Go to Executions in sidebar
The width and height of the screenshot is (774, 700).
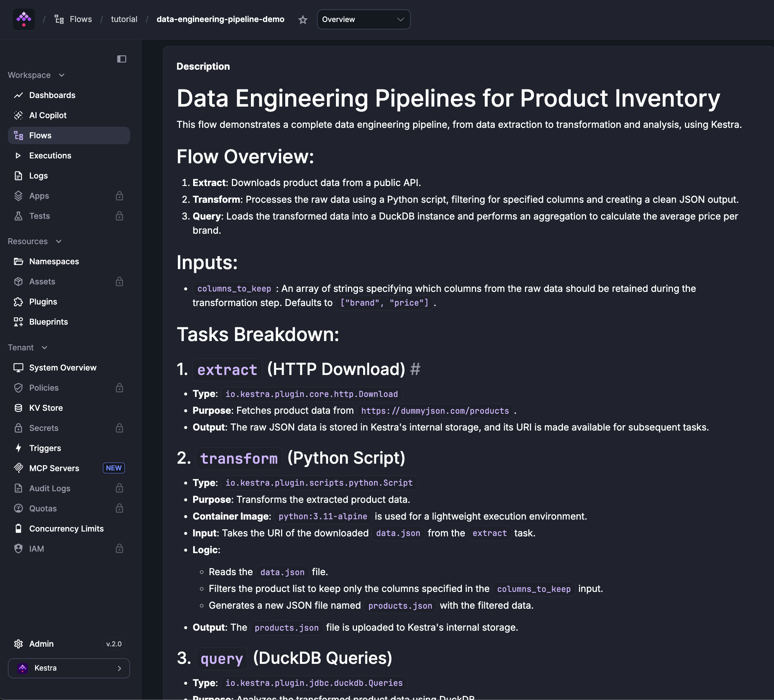click(x=69, y=155)
